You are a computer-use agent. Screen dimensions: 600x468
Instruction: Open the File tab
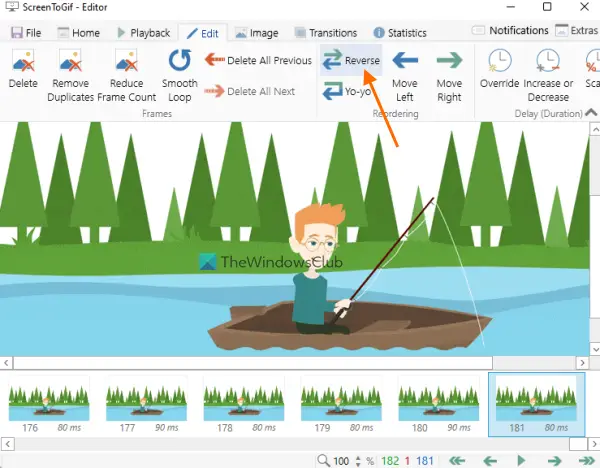click(x=26, y=33)
